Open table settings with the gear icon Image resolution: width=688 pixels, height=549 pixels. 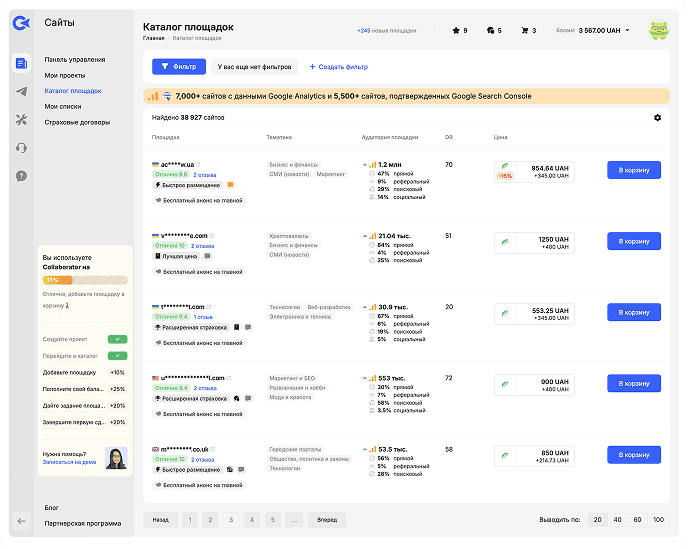pyautogui.click(x=657, y=118)
